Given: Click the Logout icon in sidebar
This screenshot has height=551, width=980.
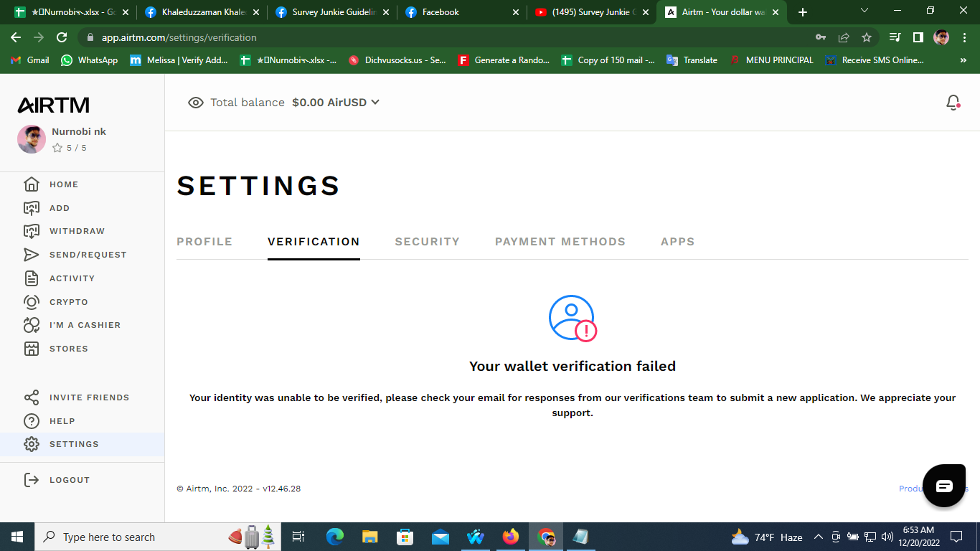Looking at the screenshot, I should (32, 480).
